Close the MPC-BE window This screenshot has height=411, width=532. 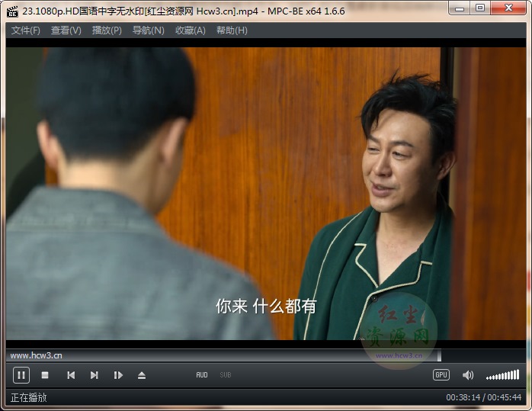pyautogui.click(x=508, y=8)
